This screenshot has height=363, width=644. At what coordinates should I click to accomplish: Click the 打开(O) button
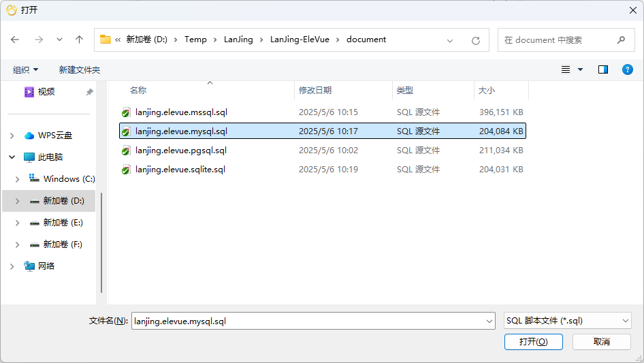click(x=534, y=342)
